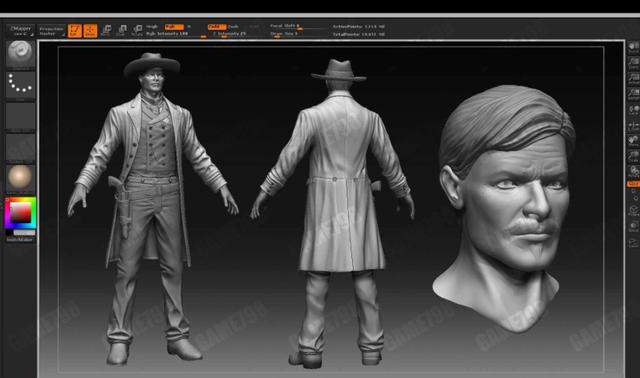Viewport: 640px width, 378px height.
Task: Click the orange Edit mode button
Action: [74, 31]
